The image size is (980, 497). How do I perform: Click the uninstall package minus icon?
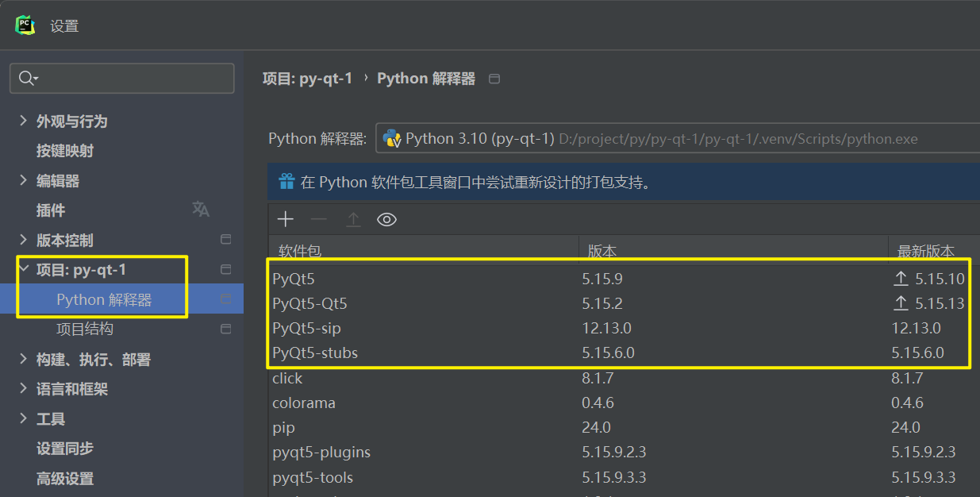tap(319, 220)
